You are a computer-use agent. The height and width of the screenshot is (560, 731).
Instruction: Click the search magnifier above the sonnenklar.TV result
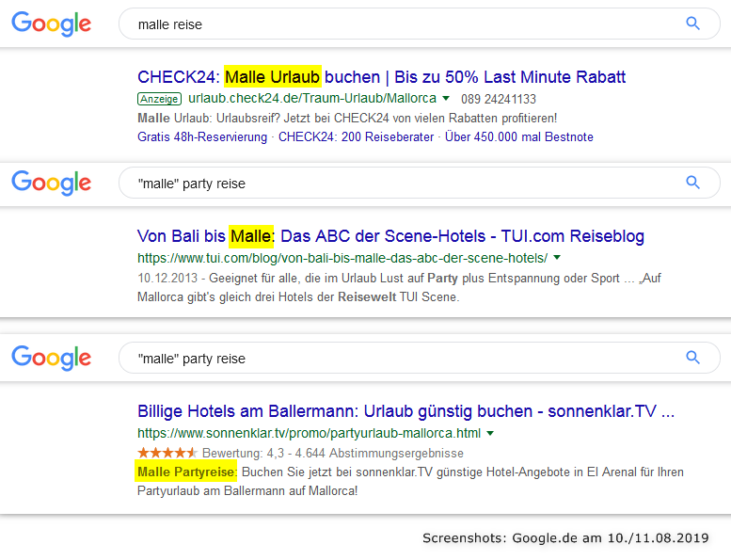(x=693, y=358)
